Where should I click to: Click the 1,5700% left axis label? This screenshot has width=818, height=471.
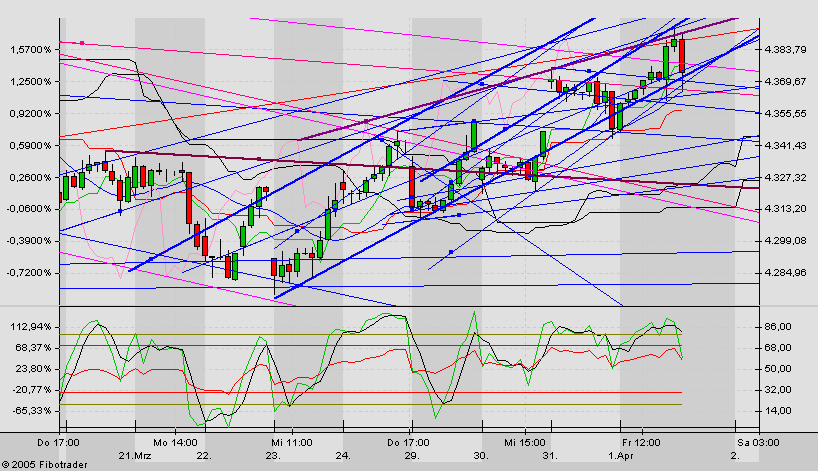(x=31, y=50)
